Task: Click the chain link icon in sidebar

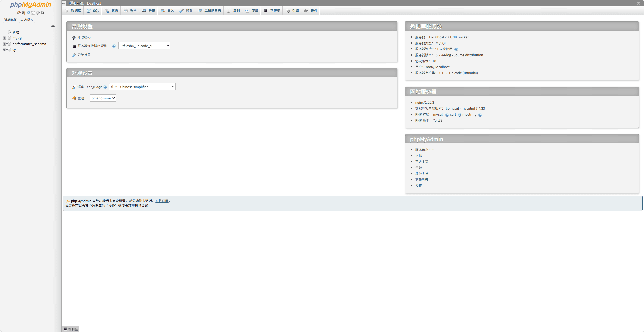Action: click(53, 26)
